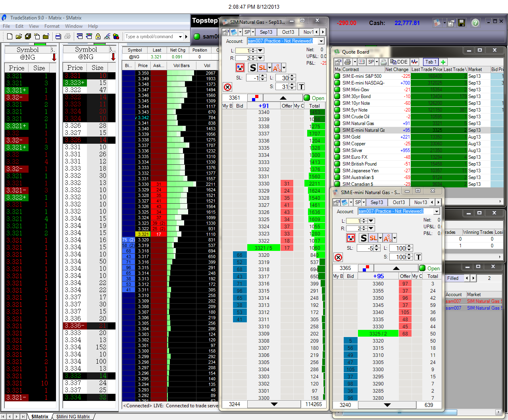Viewport: 508px width, 420px height.
Task: Click the New document icon in the TradeStation toolbar
Action: tap(10, 37)
